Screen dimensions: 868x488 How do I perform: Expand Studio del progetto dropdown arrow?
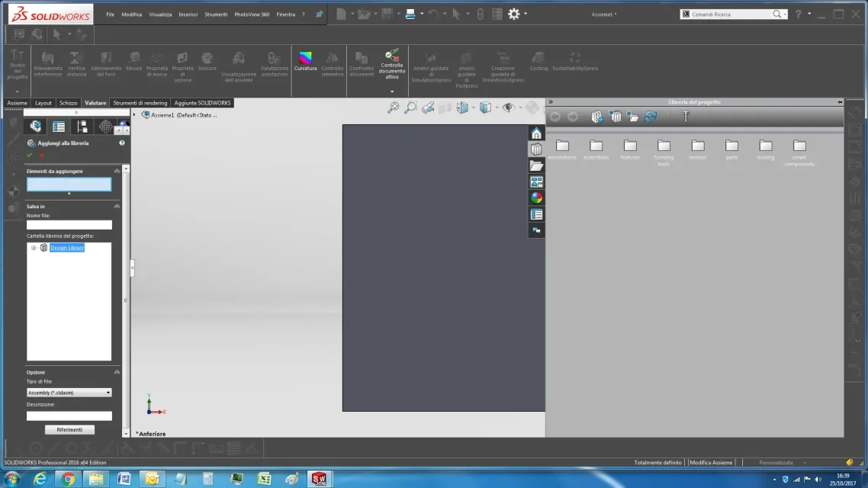pos(17,91)
